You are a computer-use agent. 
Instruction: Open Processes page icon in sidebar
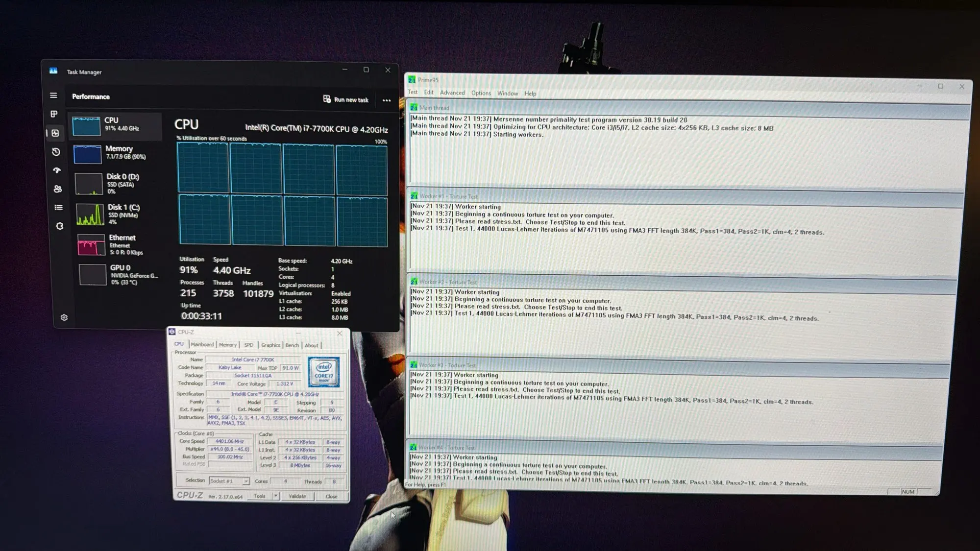point(54,114)
